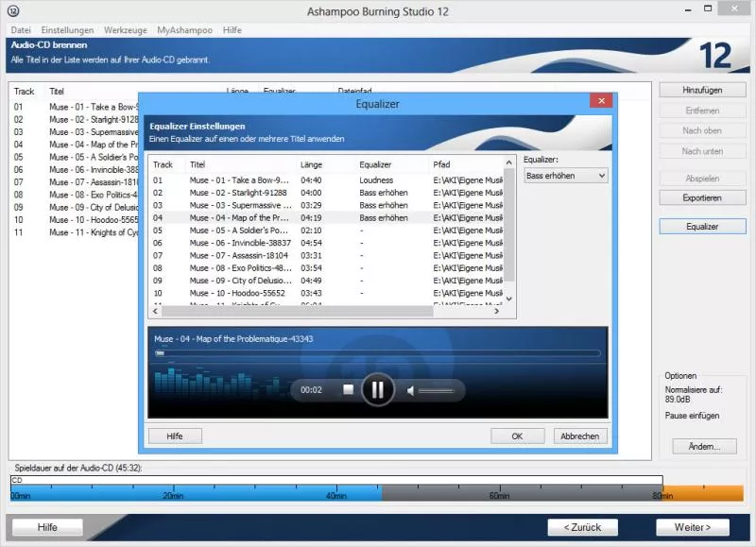756x547 pixels.
Task: Click track 11 Knights of Cy in main list
Action: pyautogui.click(x=76, y=232)
